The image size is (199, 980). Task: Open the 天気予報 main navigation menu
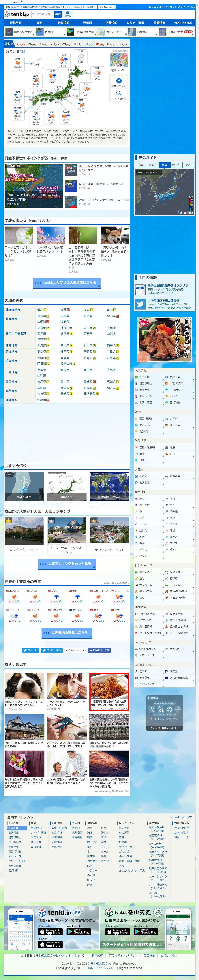(16, 23)
